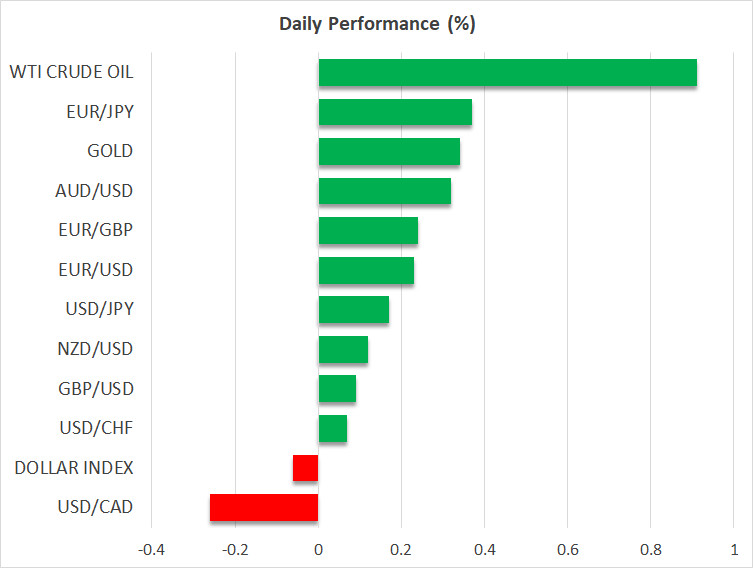Click the USD/CAD category label

97,507
